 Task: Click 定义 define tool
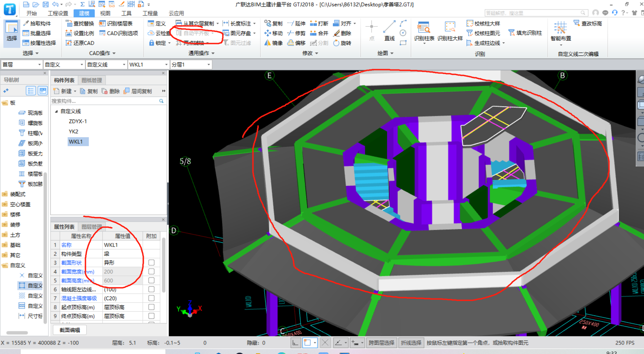(157, 23)
